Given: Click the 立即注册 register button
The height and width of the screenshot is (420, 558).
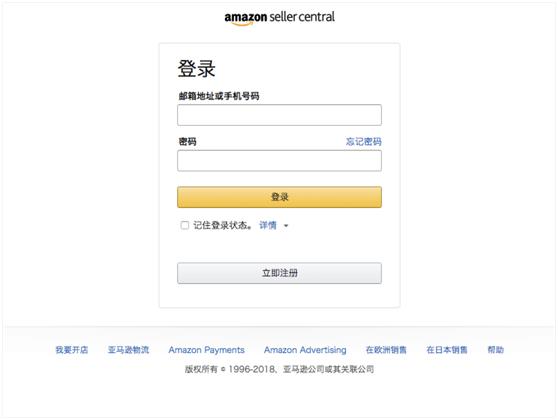Looking at the screenshot, I should pyautogui.click(x=279, y=273).
